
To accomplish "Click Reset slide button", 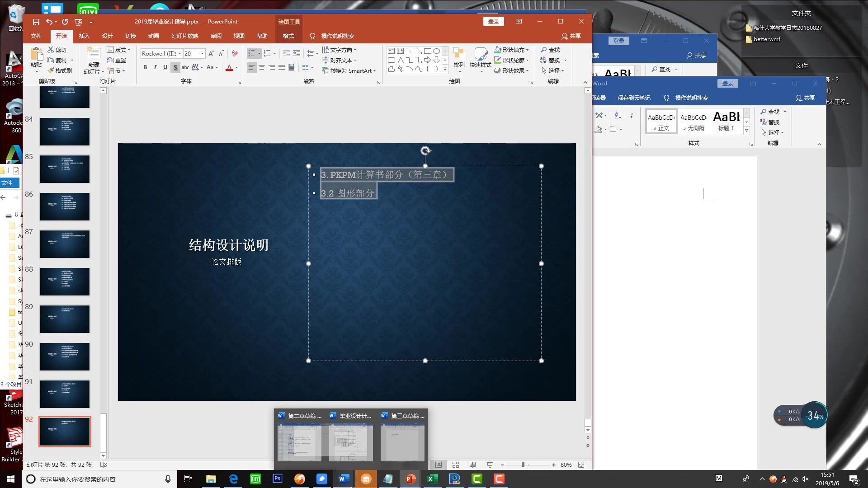I will [x=117, y=60].
